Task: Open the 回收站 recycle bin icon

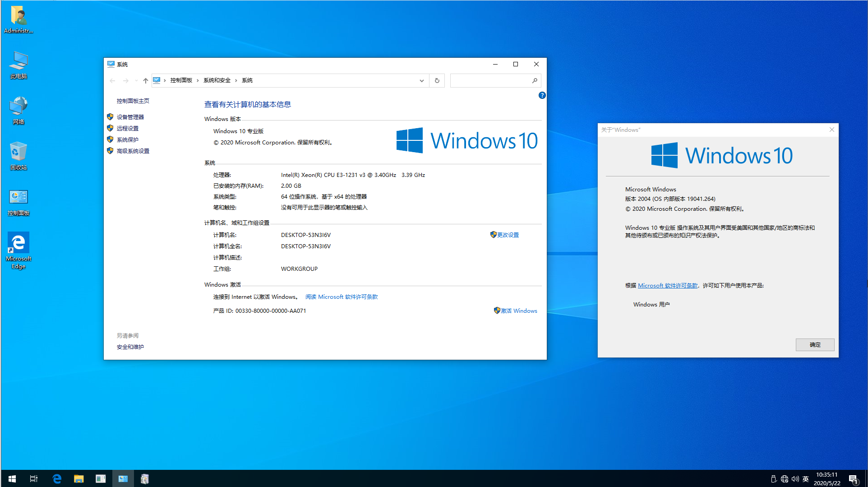Action: [18, 156]
